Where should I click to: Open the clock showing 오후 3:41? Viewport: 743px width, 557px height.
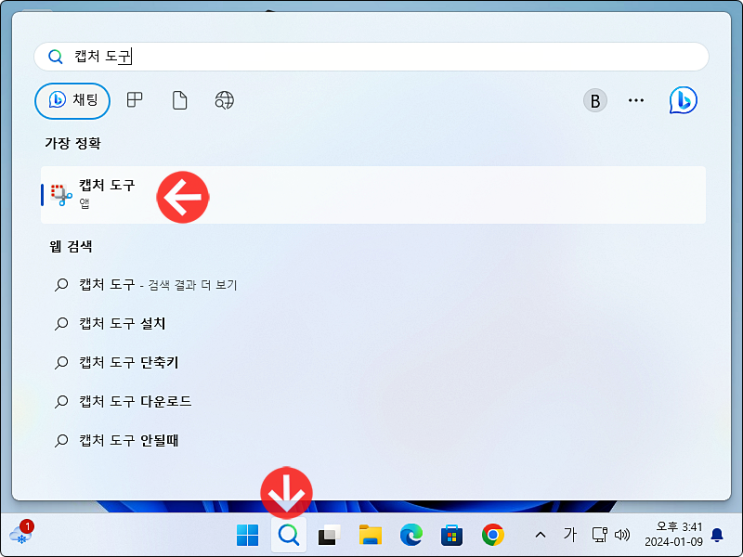point(673,534)
